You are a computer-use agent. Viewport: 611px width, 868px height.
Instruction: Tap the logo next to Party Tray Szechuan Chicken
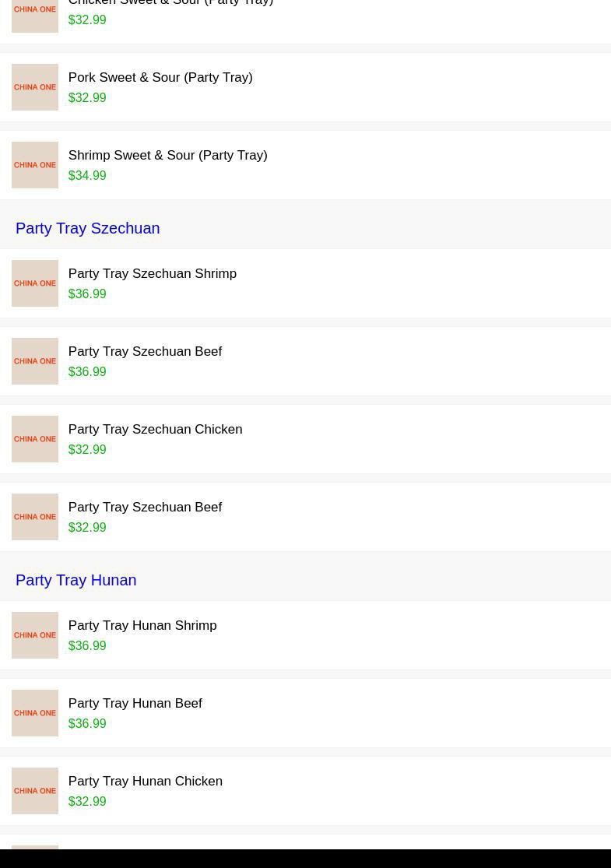tap(35, 439)
